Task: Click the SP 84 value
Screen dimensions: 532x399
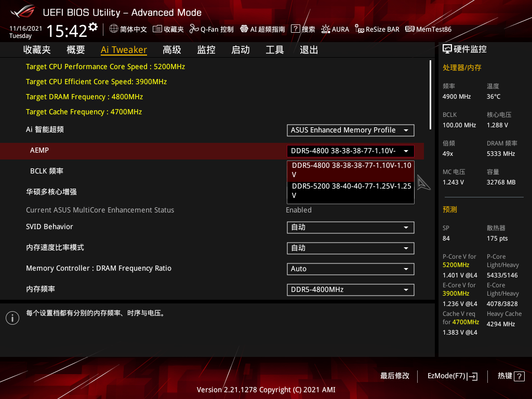Action: click(x=446, y=238)
